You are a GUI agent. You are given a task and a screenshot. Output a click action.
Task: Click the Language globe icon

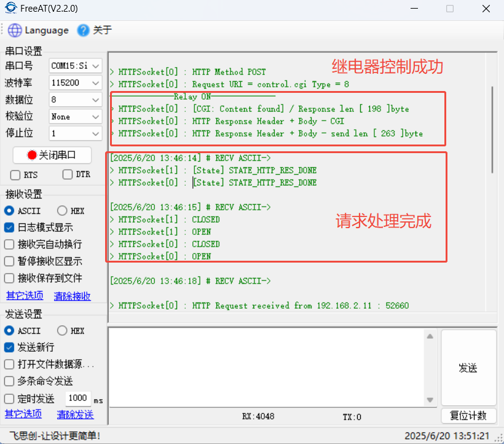[x=15, y=30]
